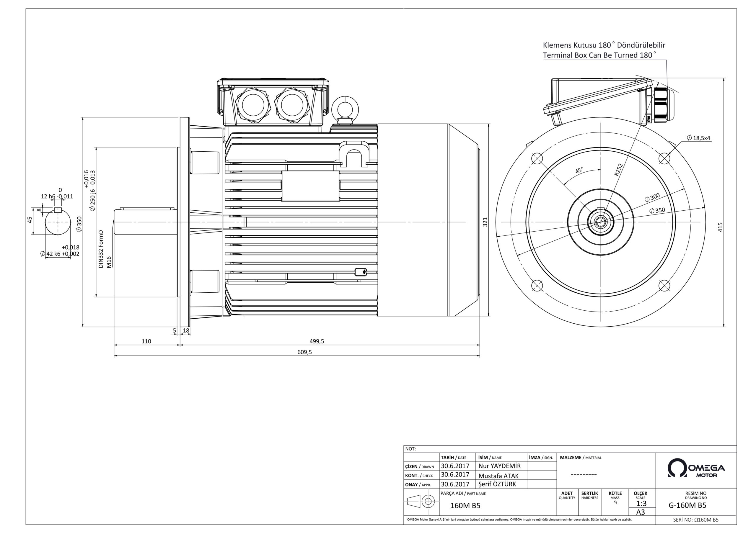The width and height of the screenshot is (756, 534).
Task: Click the 'Terminal Box Can Be Turned 180°' note
Action: tap(599, 55)
